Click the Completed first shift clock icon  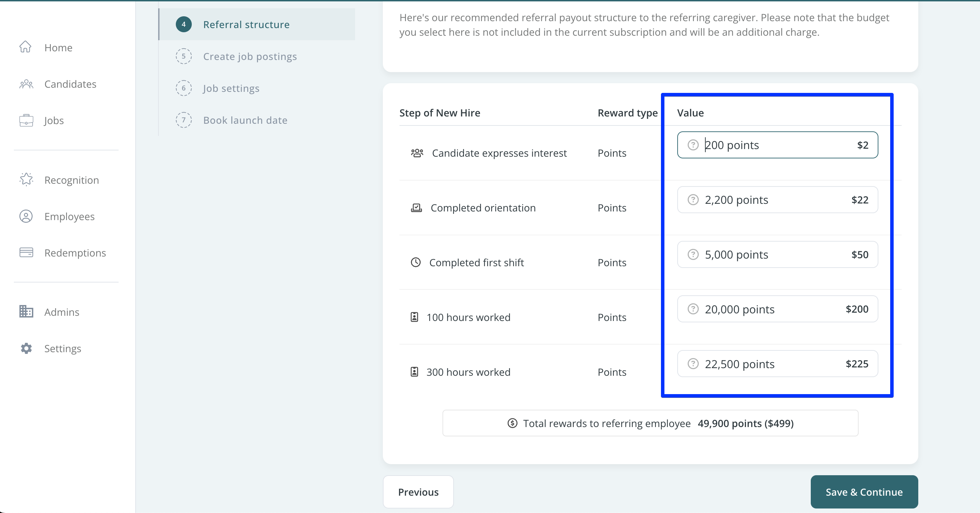coord(416,262)
